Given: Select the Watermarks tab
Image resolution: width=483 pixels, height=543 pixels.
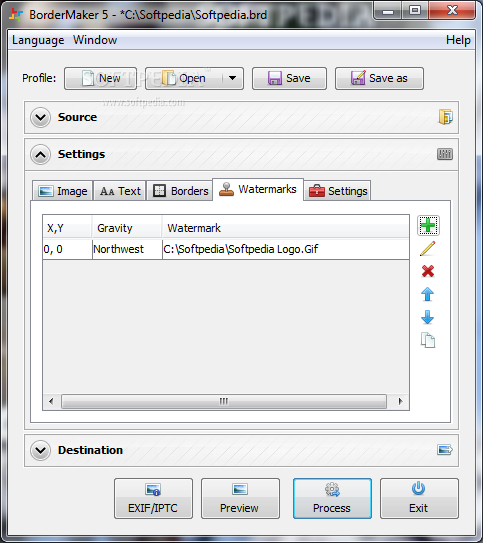Looking at the screenshot, I should tap(258, 189).
